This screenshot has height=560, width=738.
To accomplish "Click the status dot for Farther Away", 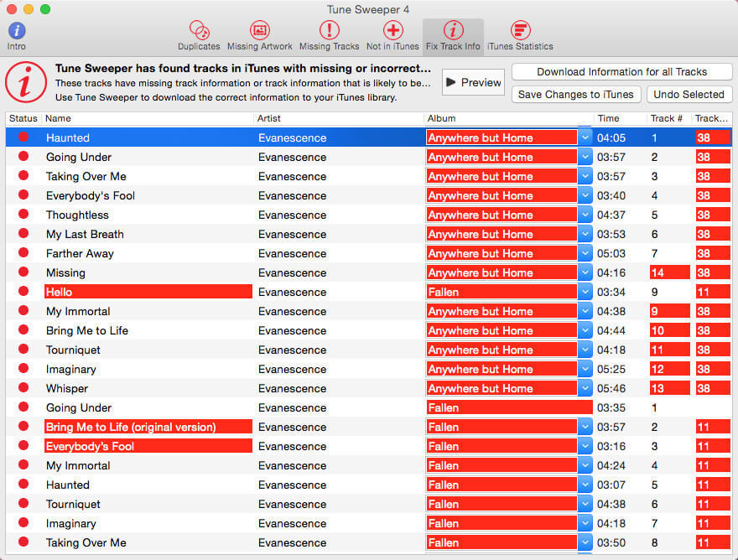I will (23, 252).
